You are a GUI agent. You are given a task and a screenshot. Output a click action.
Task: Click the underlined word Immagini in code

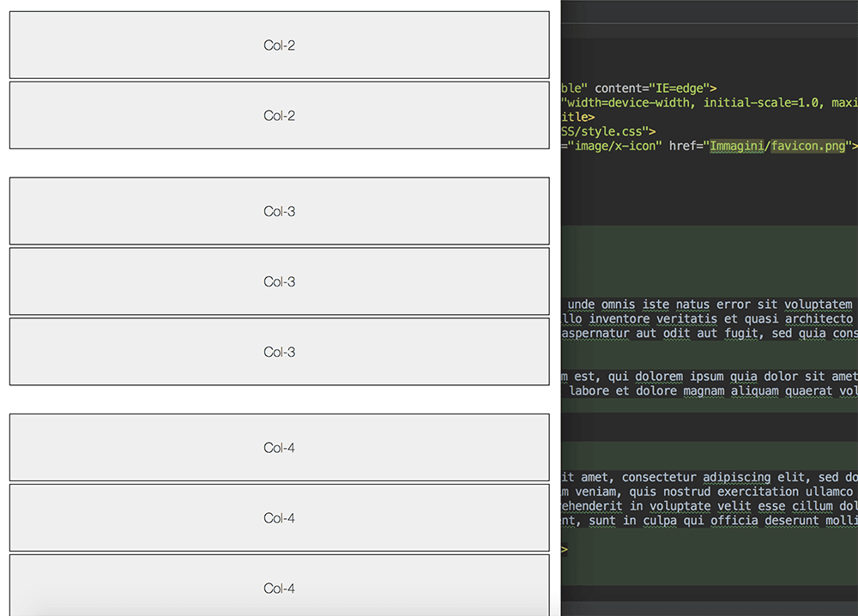pos(736,146)
